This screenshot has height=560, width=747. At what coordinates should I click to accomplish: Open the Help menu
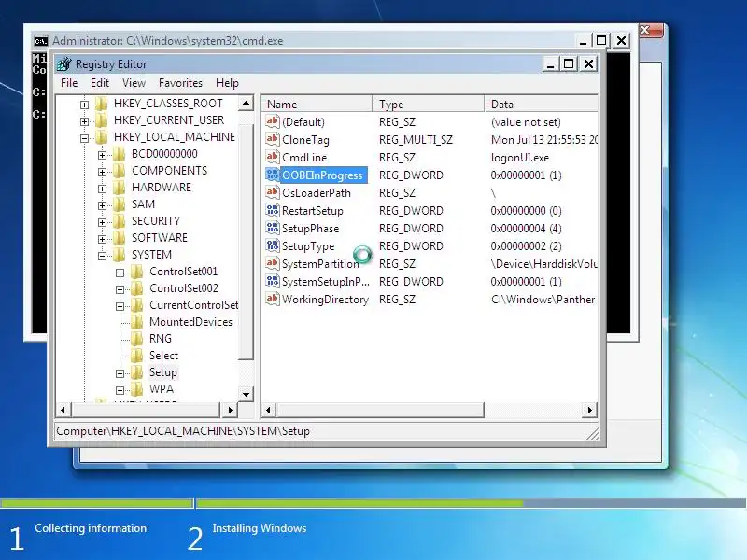227,83
